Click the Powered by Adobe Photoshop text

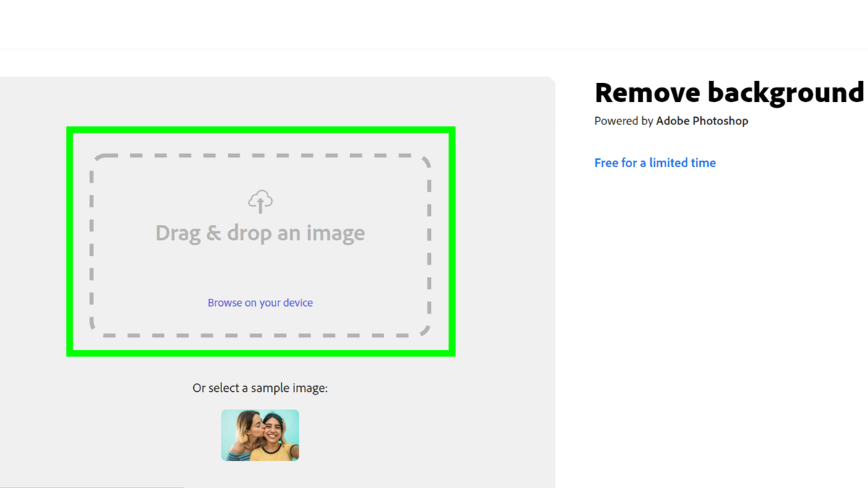[x=671, y=121]
